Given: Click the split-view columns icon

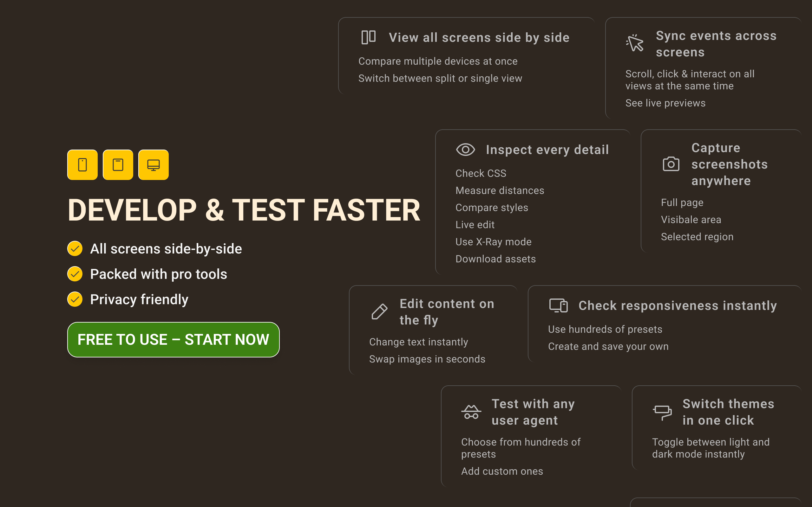Looking at the screenshot, I should [x=368, y=37].
